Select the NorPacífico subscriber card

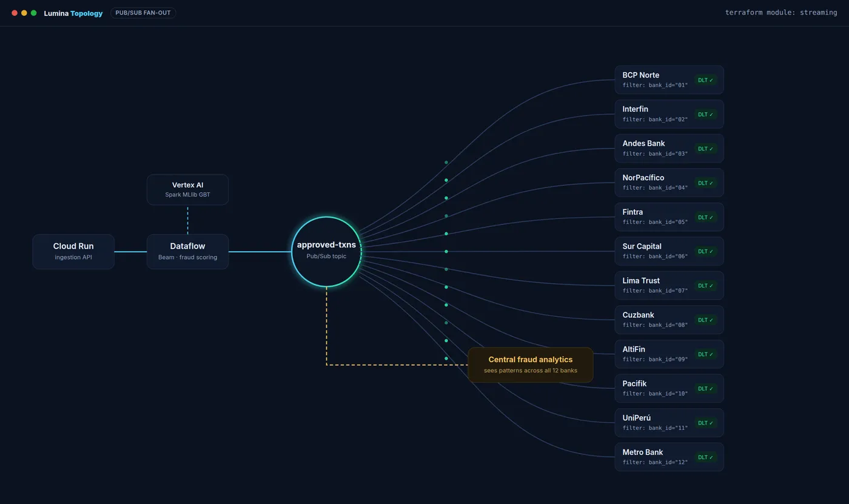click(x=669, y=183)
